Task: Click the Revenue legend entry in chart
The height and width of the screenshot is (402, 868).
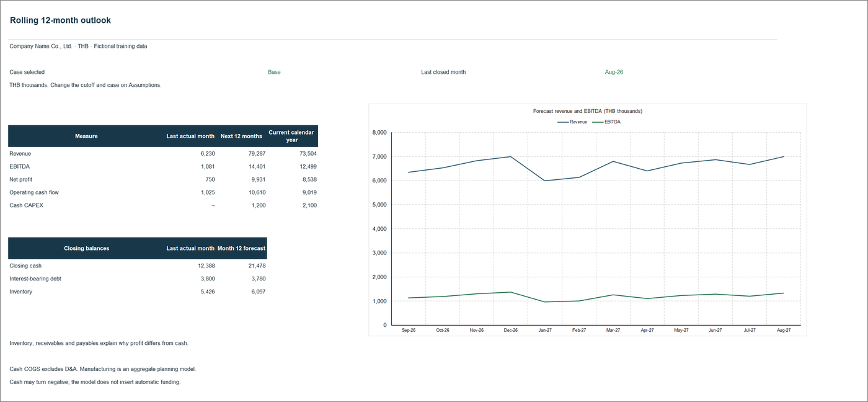Action: pyautogui.click(x=572, y=122)
